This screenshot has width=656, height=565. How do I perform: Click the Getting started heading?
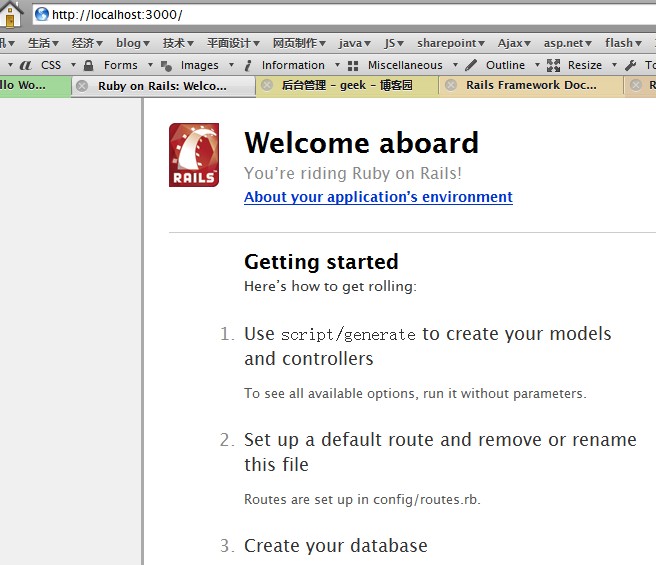click(321, 262)
